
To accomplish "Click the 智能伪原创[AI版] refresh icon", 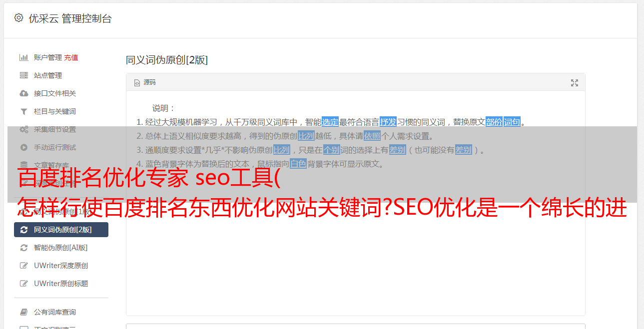I will 23,248.
